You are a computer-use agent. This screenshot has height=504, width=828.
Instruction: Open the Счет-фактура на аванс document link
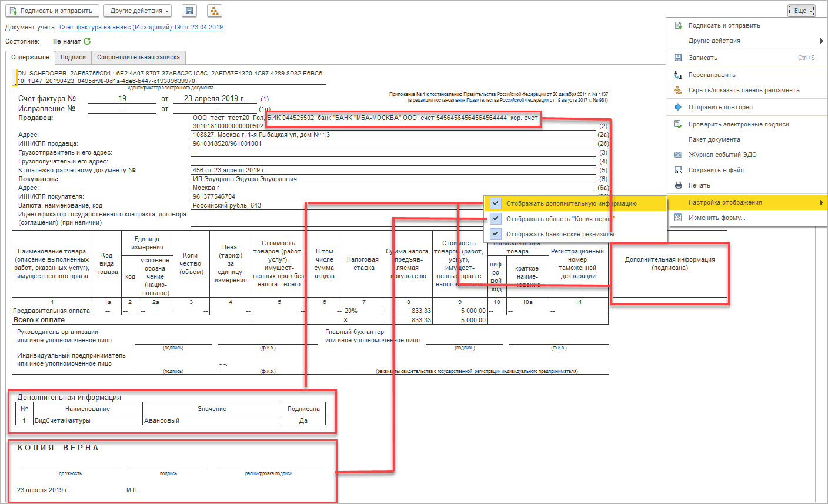(141, 27)
